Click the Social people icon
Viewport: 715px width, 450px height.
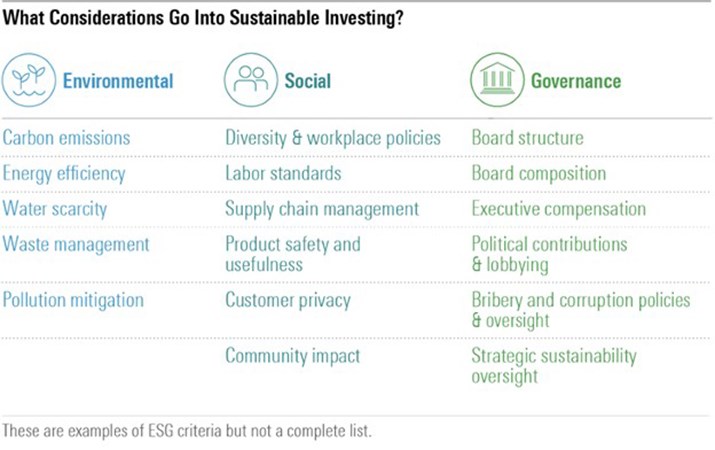250,80
